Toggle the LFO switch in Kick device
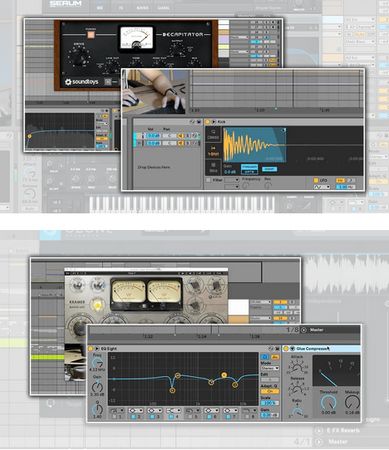Viewport: 389px width, 450px height. click(x=316, y=180)
